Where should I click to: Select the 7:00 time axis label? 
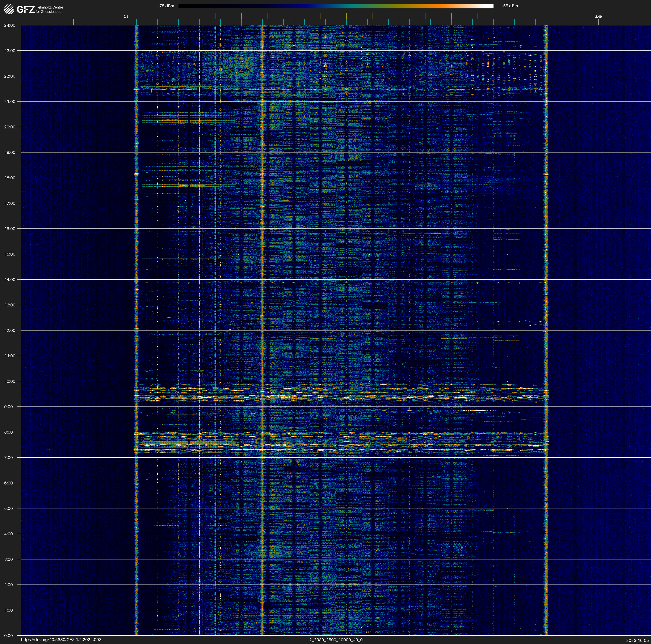[8, 458]
